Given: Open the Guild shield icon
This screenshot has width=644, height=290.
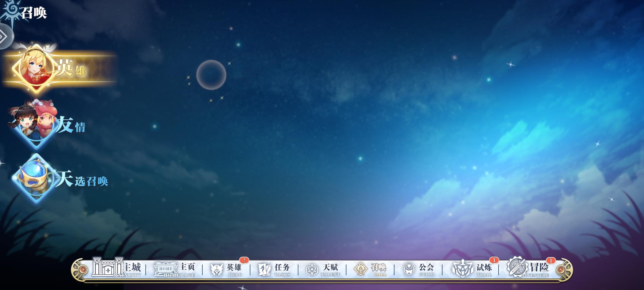Looking at the screenshot, I should (x=408, y=269).
